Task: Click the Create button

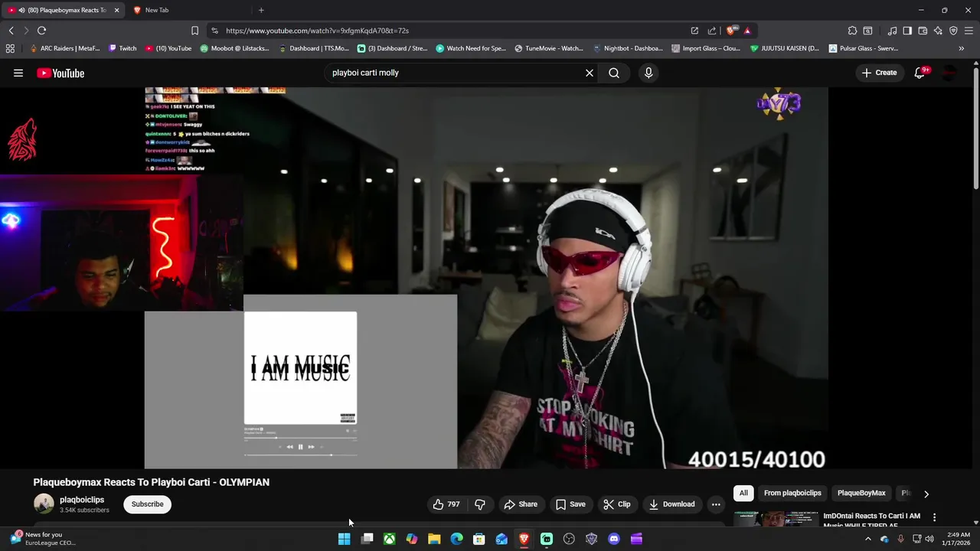Action: click(879, 73)
